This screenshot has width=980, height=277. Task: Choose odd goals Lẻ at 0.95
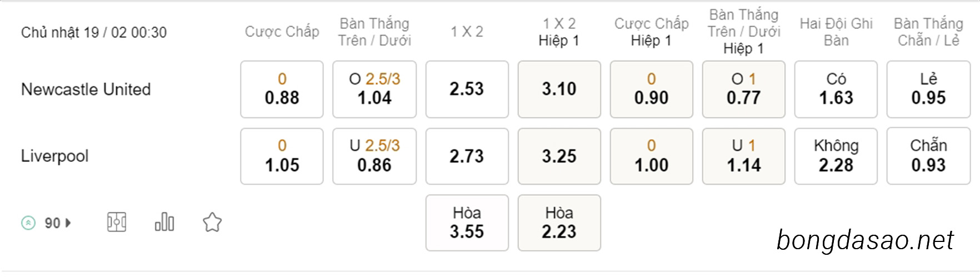(928, 89)
